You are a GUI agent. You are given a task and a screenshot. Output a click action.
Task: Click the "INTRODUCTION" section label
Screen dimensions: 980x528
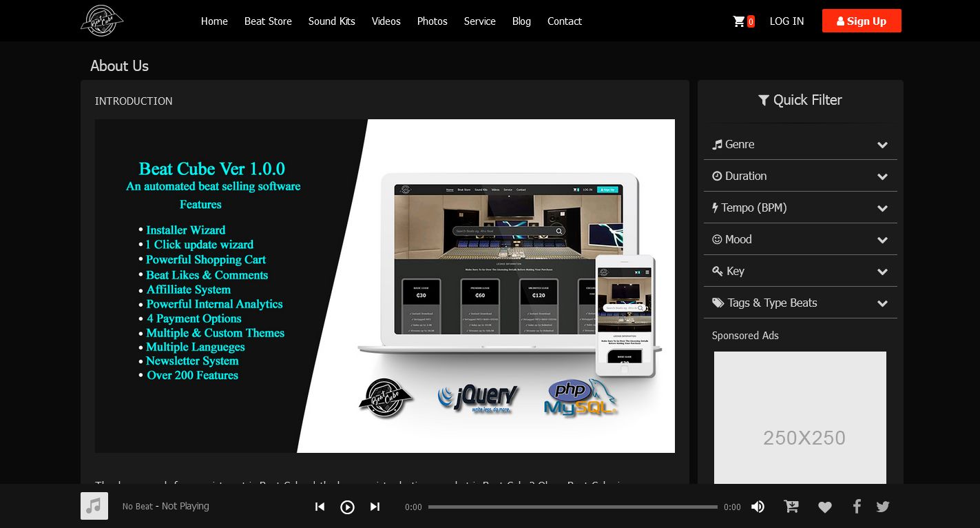pyautogui.click(x=134, y=101)
